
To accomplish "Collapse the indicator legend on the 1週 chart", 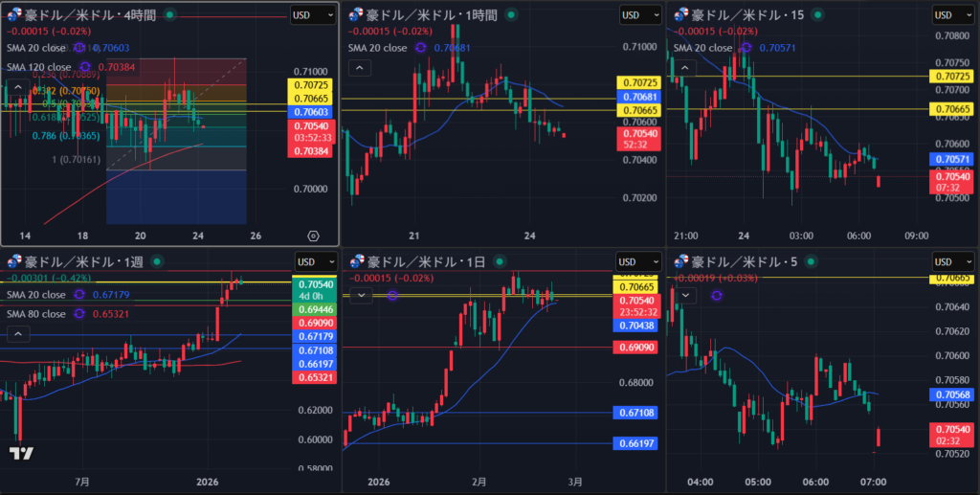I will pyautogui.click(x=18, y=333).
